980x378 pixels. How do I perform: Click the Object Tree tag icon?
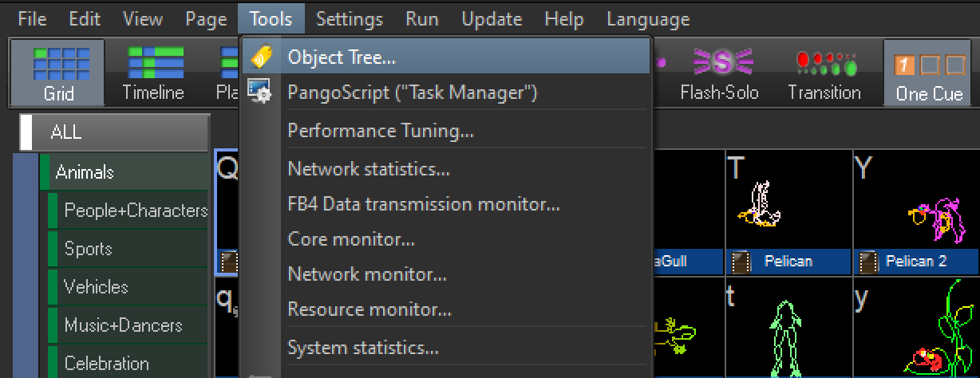261,57
